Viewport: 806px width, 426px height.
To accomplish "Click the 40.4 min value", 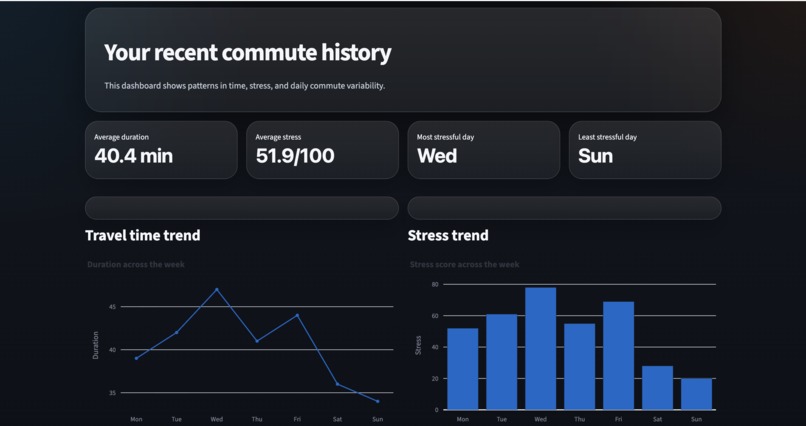I will click(x=134, y=156).
